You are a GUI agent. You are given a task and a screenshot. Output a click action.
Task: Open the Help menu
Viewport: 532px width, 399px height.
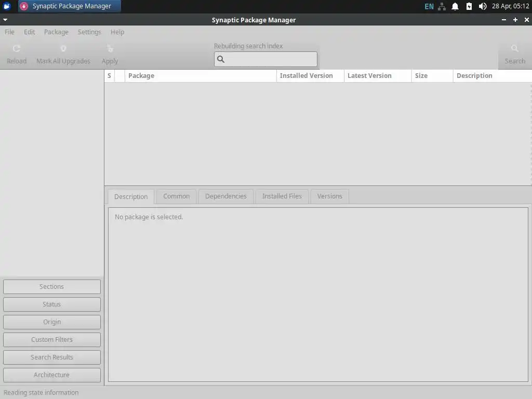click(x=117, y=32)
